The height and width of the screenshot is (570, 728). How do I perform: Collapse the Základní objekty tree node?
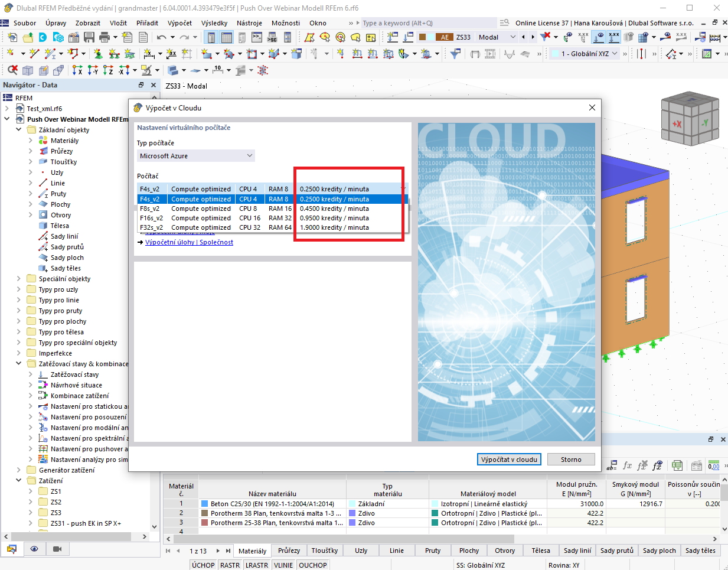tap(18, 130)
